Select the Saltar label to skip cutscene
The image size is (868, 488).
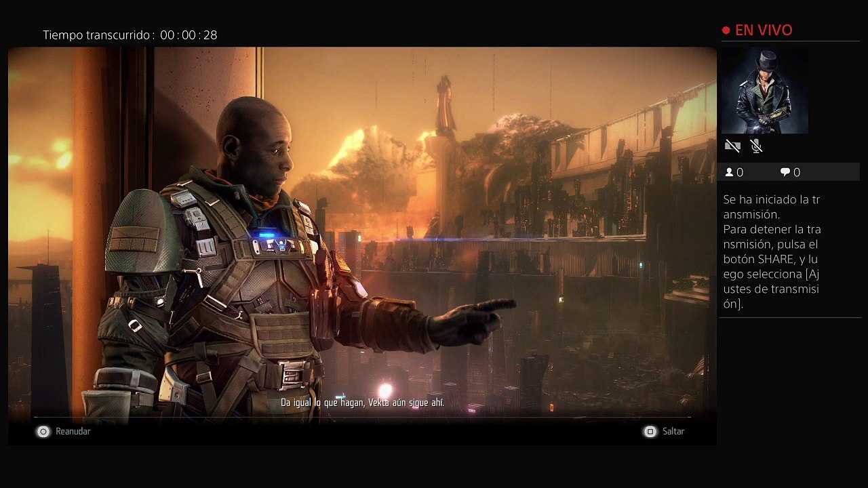coord(673,432)
